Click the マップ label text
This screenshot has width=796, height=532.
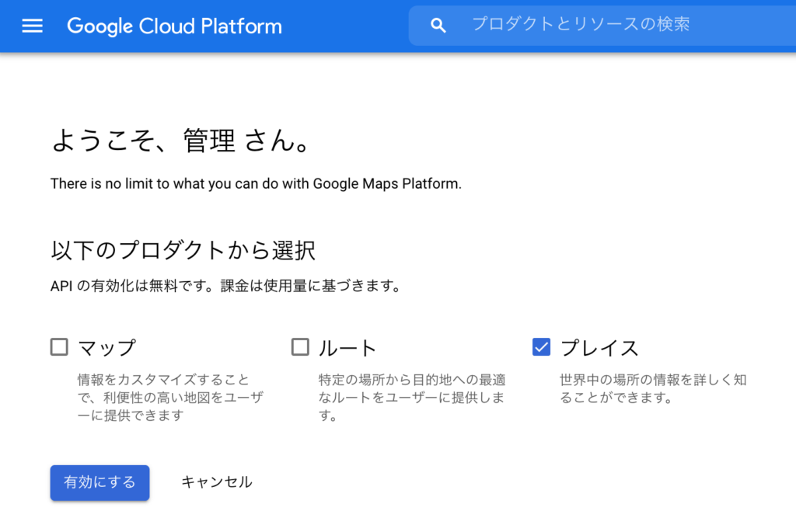coord(106,348)
